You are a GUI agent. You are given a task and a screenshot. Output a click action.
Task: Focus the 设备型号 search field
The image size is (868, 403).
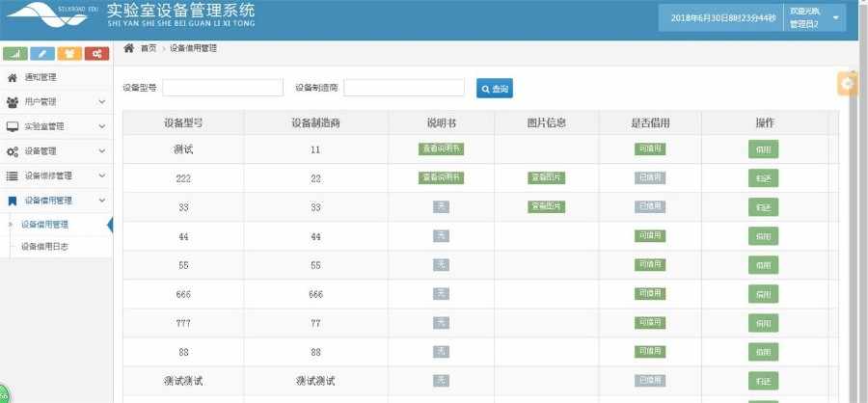click(223, 88)
